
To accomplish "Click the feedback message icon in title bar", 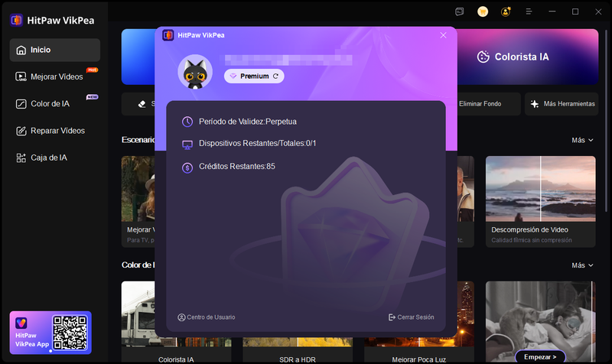I will (459, 11).
